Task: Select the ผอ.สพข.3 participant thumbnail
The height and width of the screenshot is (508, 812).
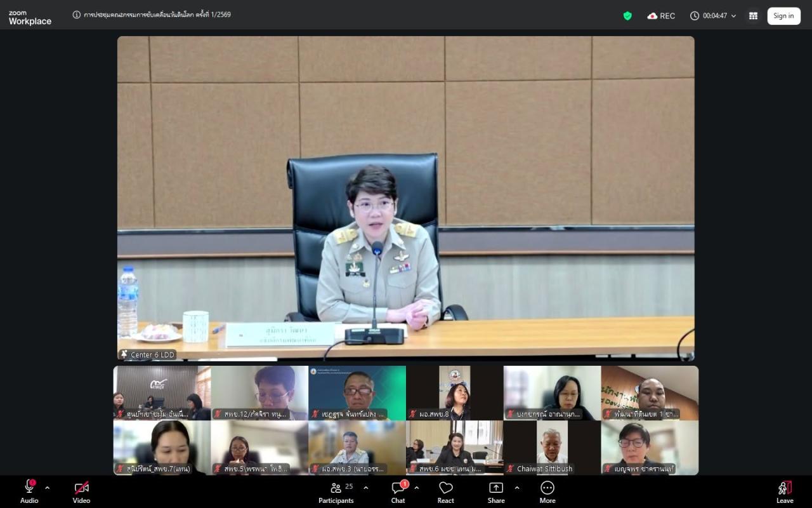Action: (x=357, y=448)
